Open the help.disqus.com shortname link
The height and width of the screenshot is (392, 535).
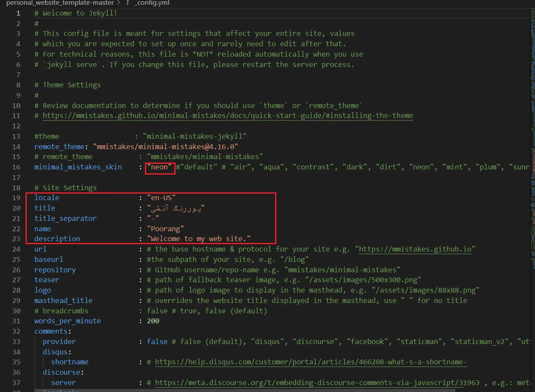point(311,362)
